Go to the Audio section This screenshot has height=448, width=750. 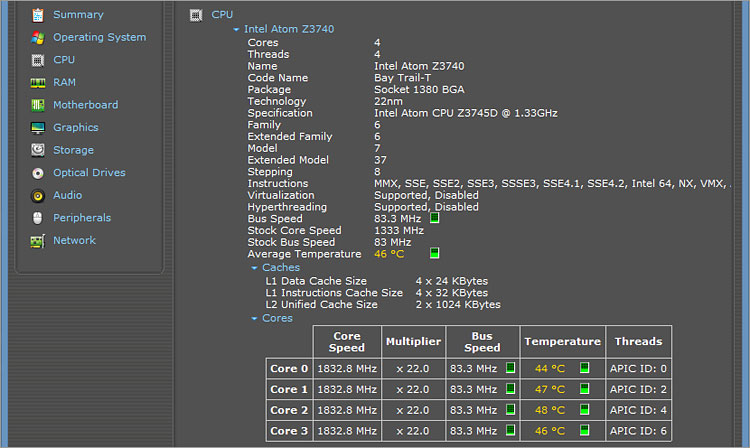pyautogui.click(x=67, y=195)
